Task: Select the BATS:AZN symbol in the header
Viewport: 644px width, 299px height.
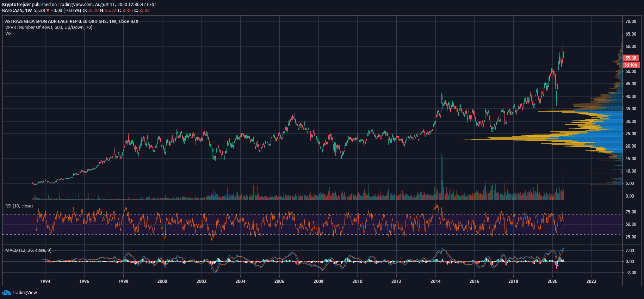Action: pyautogui.click(x=12, y=11)
